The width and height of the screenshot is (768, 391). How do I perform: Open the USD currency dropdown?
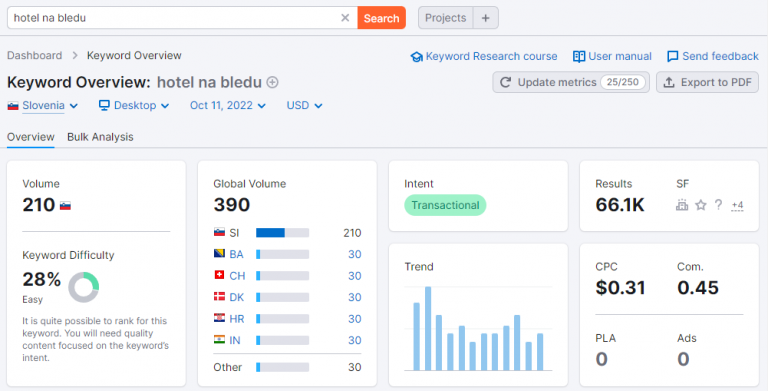304,105
